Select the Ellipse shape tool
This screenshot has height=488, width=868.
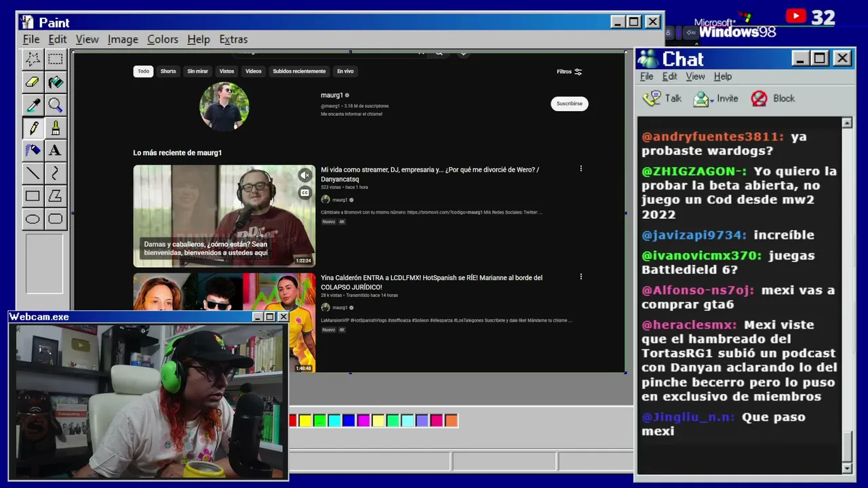click(33, 219)
